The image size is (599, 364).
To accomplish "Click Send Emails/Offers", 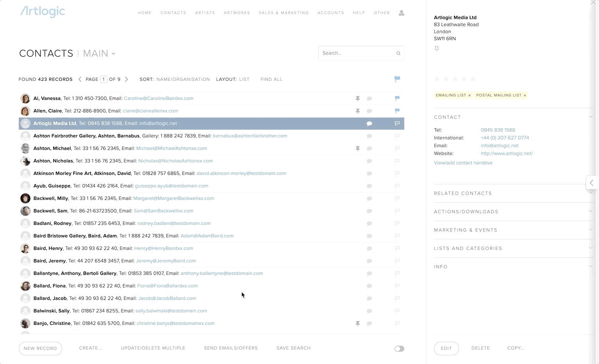I will click(231, 348).
